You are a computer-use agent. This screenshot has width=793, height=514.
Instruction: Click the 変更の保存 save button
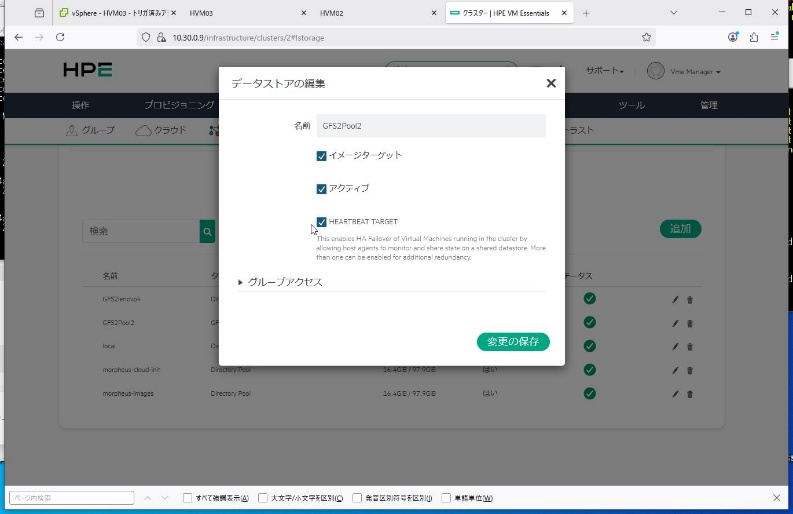pos(513,342)
